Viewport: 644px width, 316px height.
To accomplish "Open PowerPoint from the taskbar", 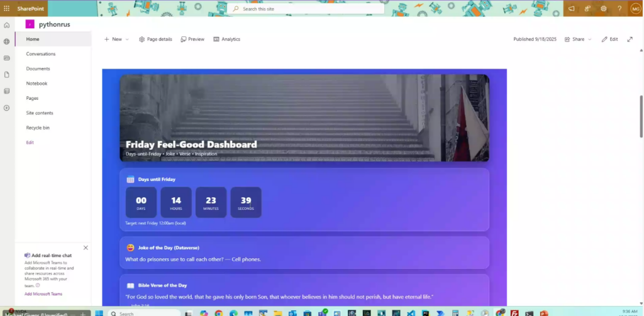I will click(544, 313).
